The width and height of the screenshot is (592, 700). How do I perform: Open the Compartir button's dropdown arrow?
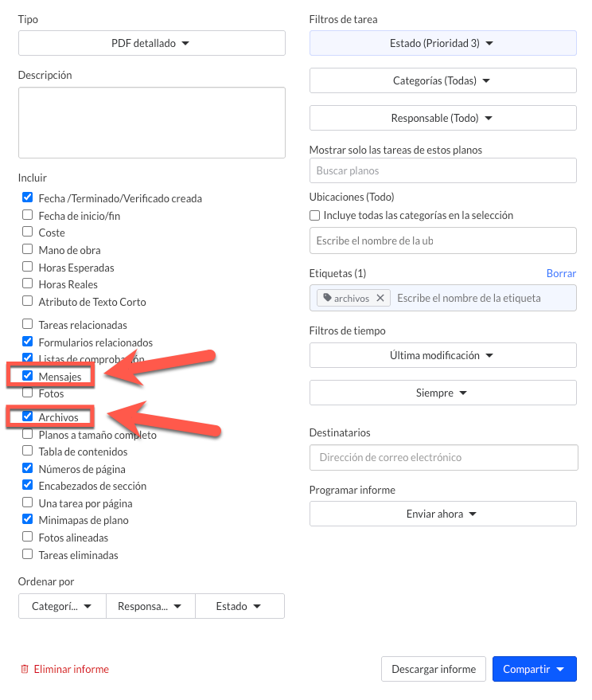pyautogui.click(x=561, y=669)
